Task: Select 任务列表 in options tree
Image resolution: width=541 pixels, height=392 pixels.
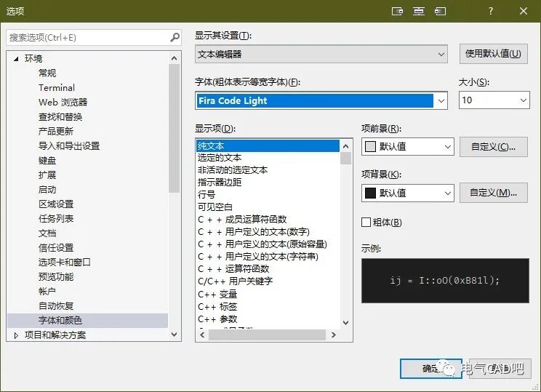Action: click(x=56, y=218)
